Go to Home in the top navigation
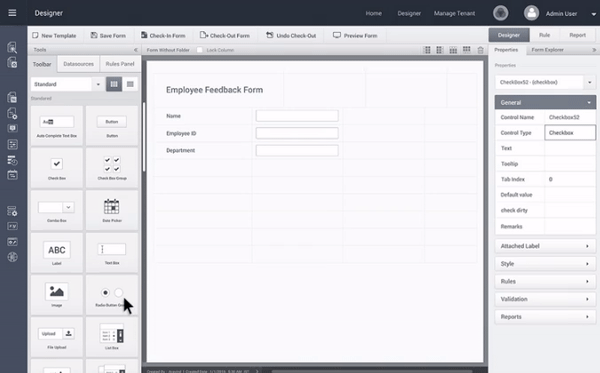 373,13
